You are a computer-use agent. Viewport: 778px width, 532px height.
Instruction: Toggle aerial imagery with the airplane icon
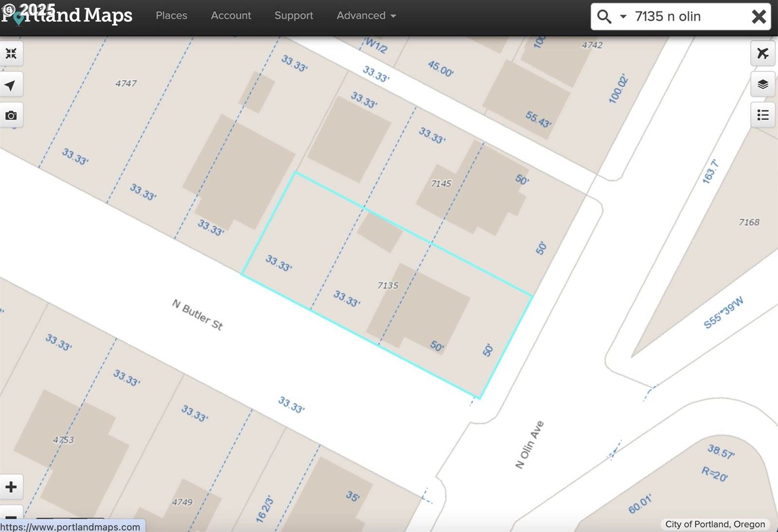[x=762, y=53]
